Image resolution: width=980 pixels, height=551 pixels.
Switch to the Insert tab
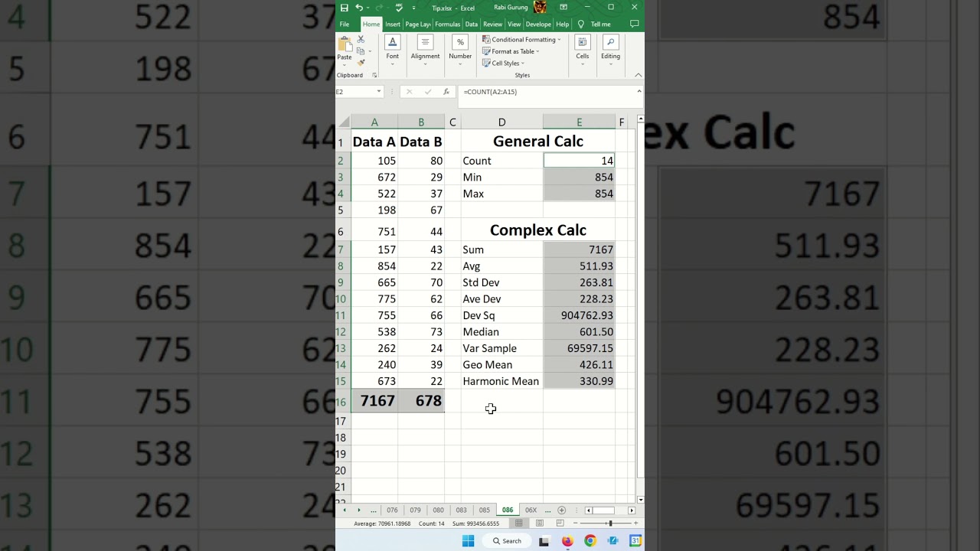coord(393,24)
